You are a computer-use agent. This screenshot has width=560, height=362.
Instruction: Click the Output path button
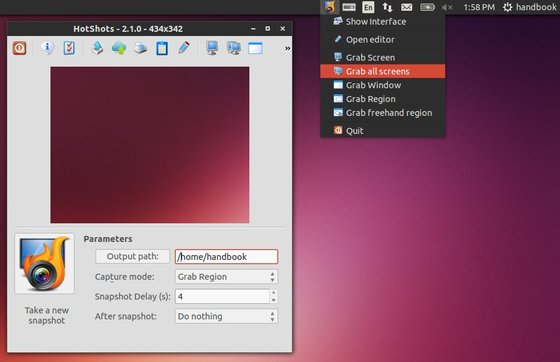(x=132, y=256)
